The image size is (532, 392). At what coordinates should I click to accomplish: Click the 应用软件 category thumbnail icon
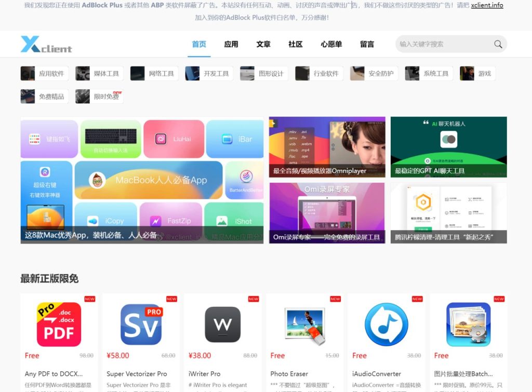pos(28,73)
